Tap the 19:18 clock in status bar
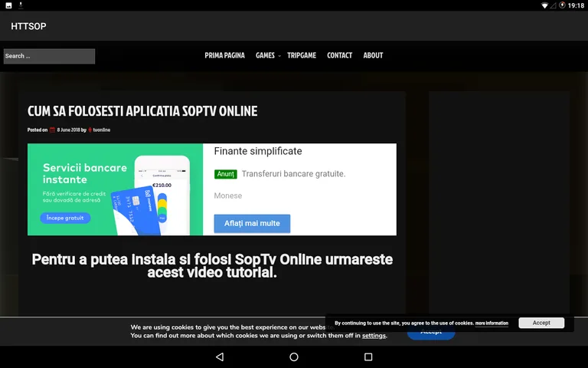588x368 pixels. pos(576,5)
